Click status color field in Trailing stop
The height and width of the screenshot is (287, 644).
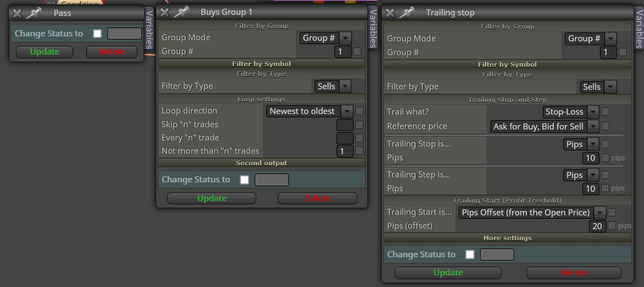coord(497,254)
